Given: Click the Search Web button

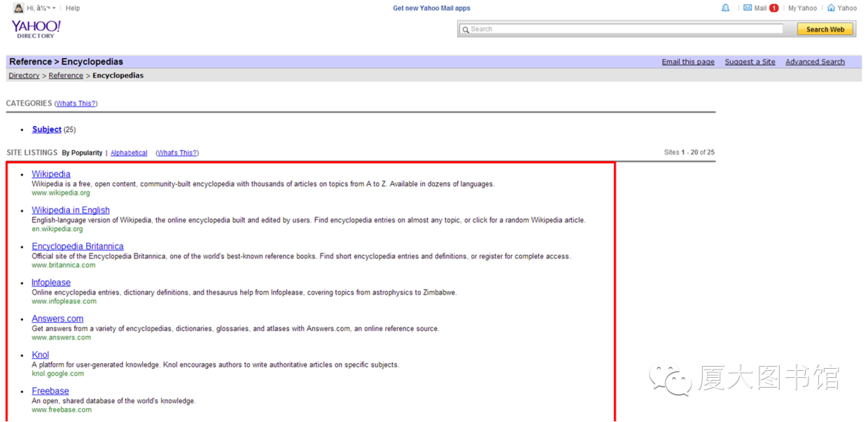Looking at the screenshot, I should pos(825,29).
